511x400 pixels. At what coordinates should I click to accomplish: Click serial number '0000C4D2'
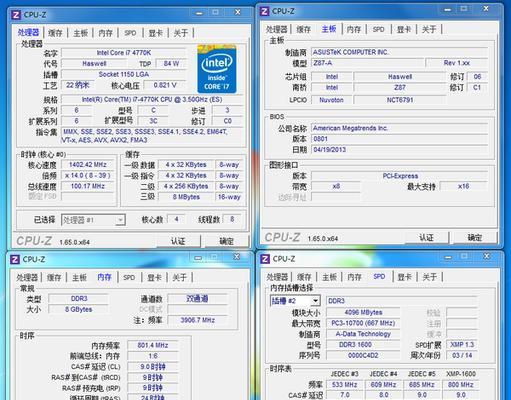pos(363,355)
